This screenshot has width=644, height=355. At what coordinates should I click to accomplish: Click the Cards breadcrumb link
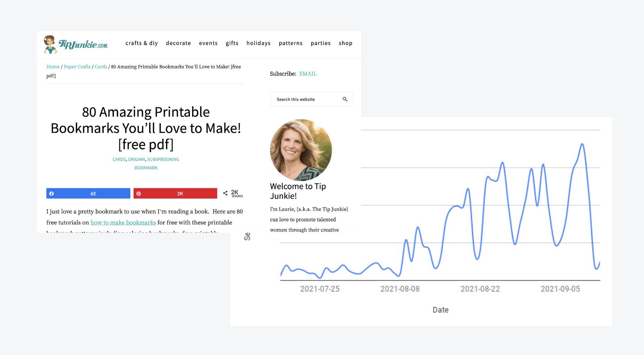pos(100,67)
